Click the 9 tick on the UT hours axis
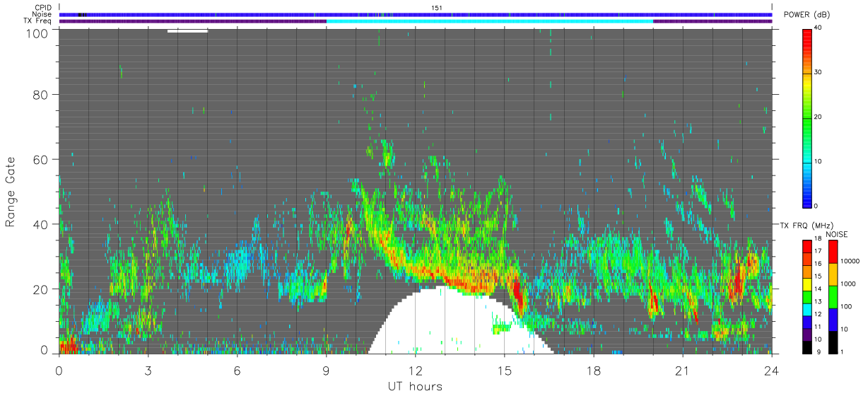This screenshot has width=868, height=401. tap(326, 370)
